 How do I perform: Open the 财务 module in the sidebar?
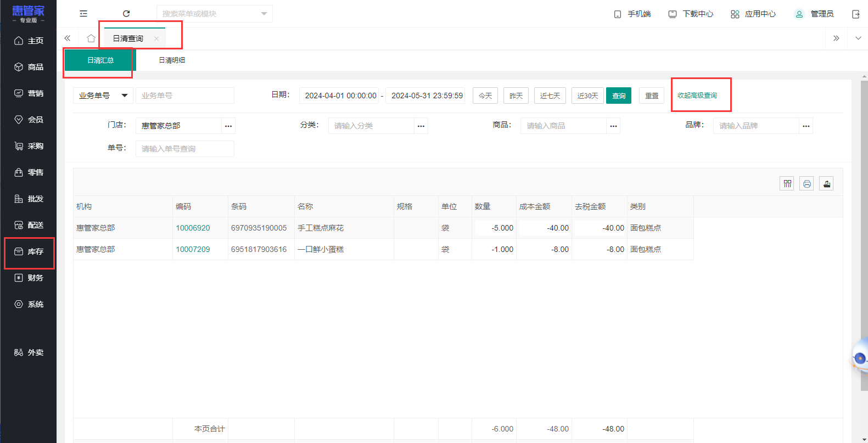point(29,278)
